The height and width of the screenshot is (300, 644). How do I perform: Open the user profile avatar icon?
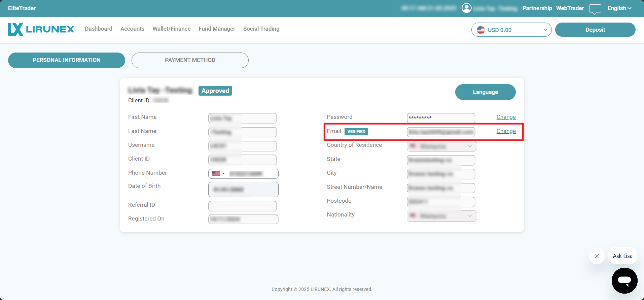pos(466,8)
